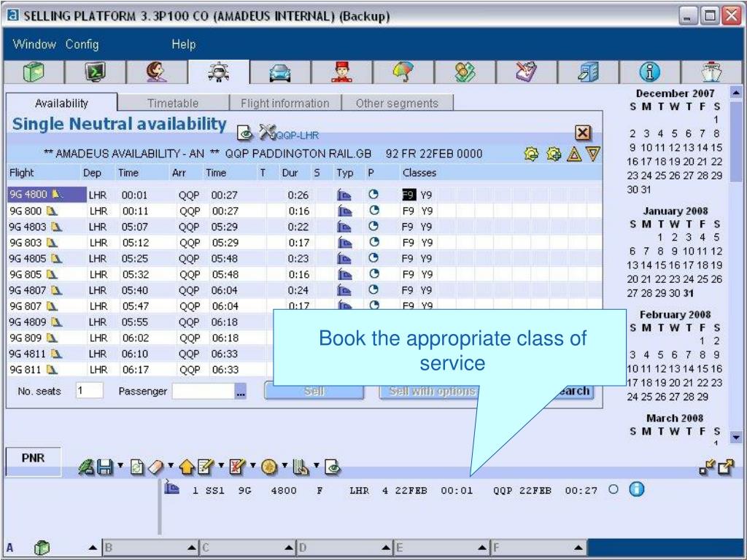Click the PNR gold compass icon
The height and width of the screenshot is (560, 747).
coord(270,467)
